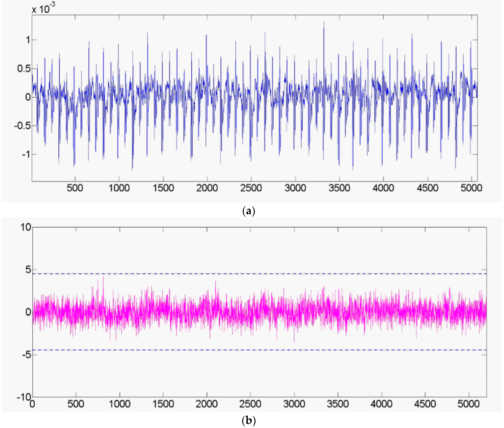Click the 1500 x-axis label in bottom plot
The image size is (504, 428).
point(163,404)
